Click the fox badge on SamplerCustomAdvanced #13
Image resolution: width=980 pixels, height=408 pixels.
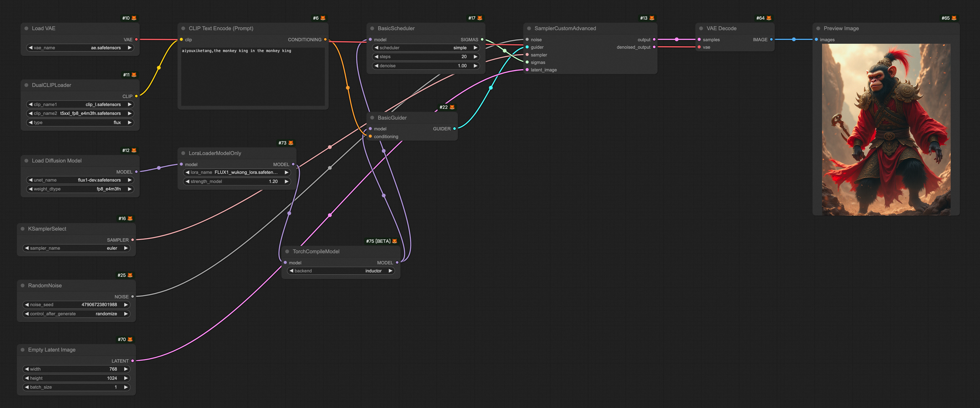point(652,18)
